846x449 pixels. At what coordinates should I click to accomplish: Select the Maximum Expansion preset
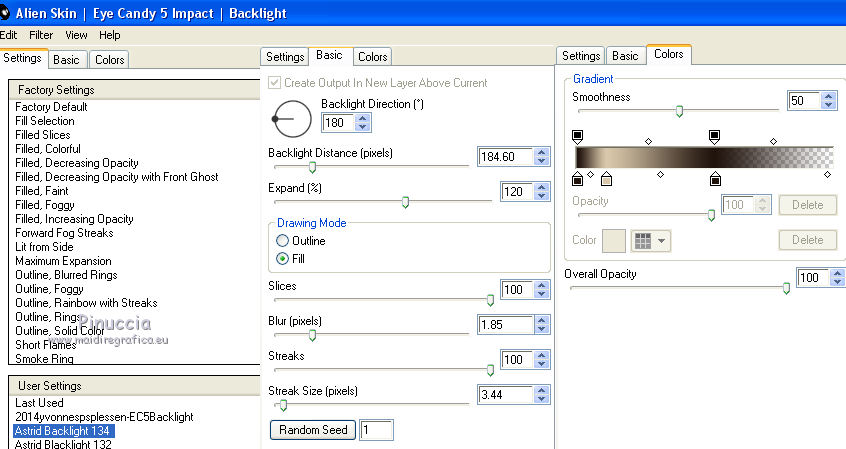[63, 261]
